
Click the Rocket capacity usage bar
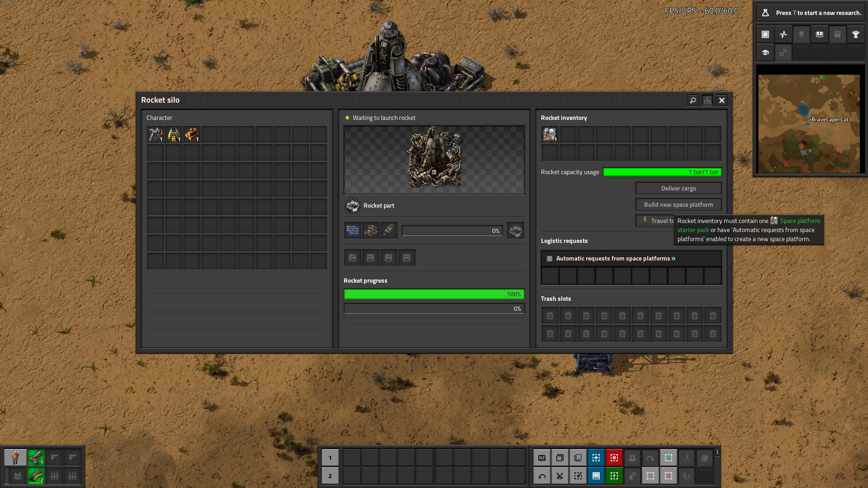click(x=663, y=172)
